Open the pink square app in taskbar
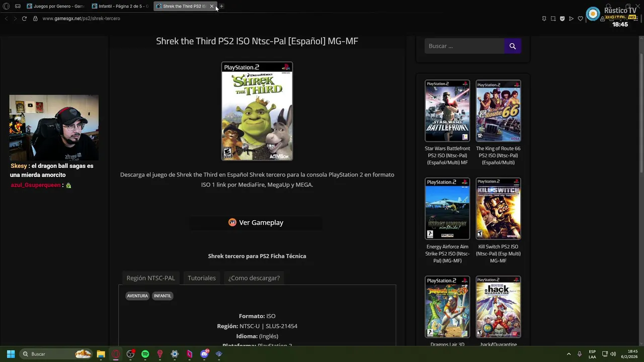The width and height of the screenshot is (644, 362). [x=189, y=354]
